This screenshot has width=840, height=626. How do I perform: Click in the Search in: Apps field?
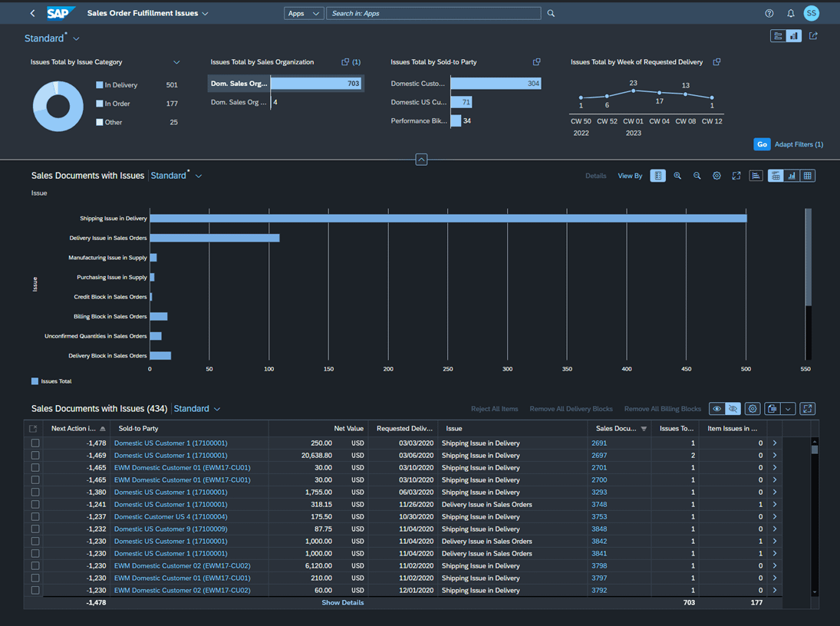(x=433, y=13)
